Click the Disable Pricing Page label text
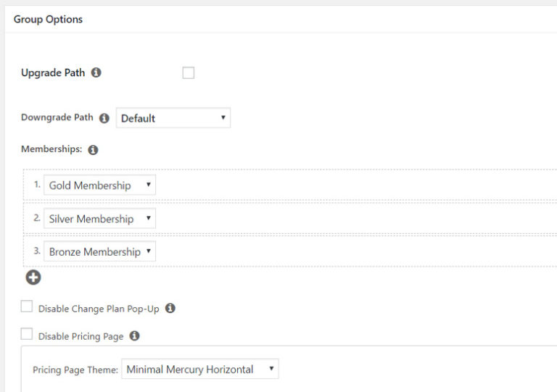The height and width of the screenshot is (392, 557). pyautogui.click(x=81, y=337)
